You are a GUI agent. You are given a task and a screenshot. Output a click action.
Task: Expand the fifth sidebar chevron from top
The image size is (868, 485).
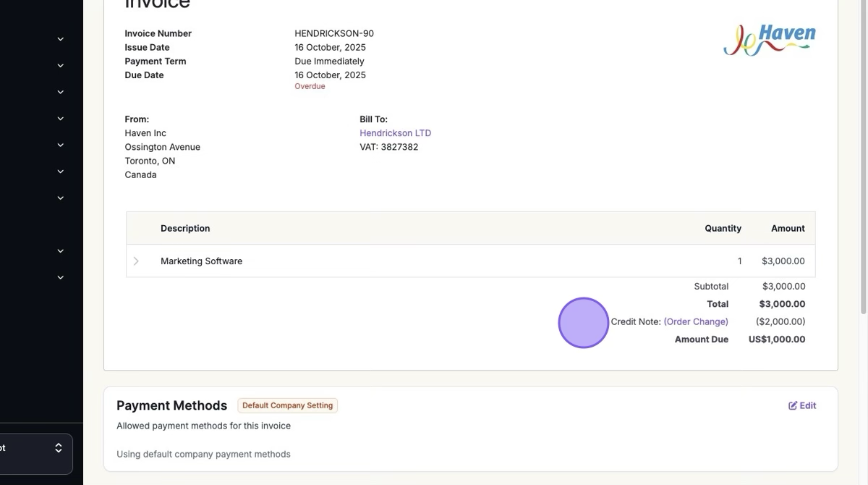61,145
